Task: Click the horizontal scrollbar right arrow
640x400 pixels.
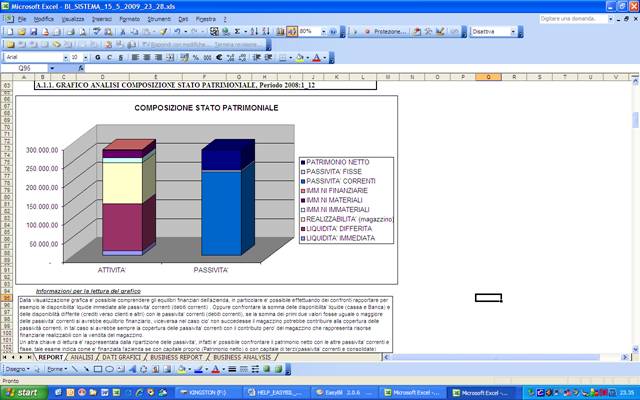Action: tap(625, 357)
